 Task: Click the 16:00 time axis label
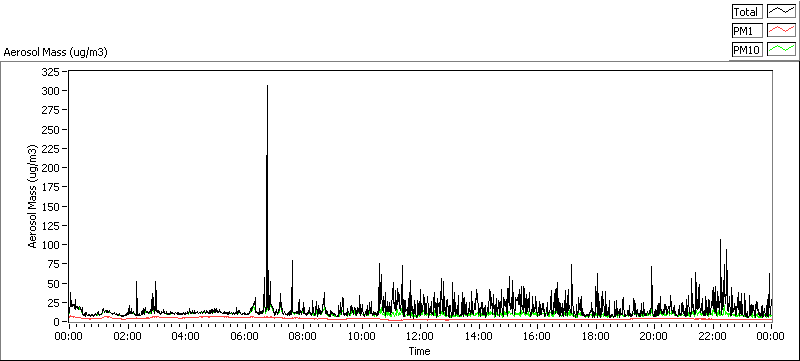(x=537, y=336)
